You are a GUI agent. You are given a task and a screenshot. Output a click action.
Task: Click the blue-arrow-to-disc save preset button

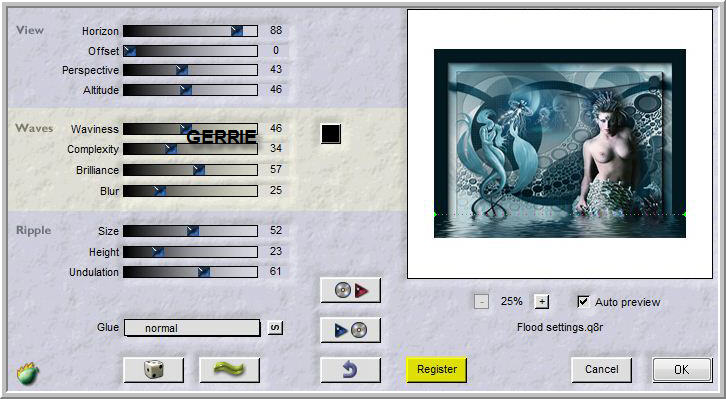click(x=350, y=330)
